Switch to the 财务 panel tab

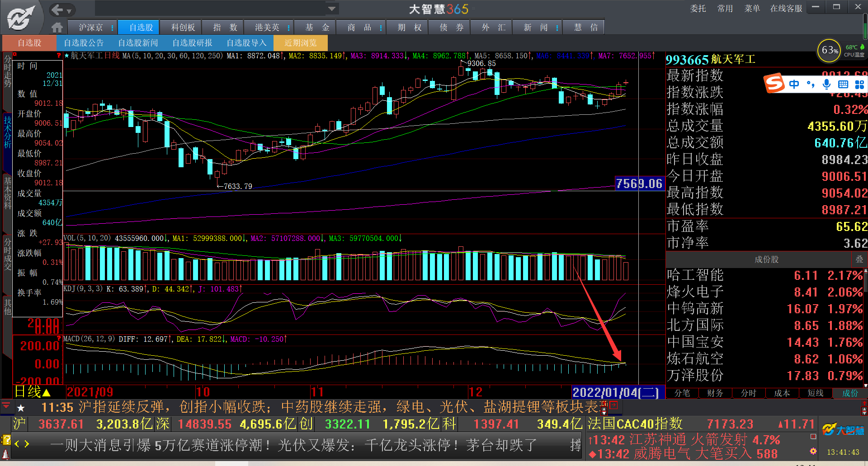click(715, 393)
